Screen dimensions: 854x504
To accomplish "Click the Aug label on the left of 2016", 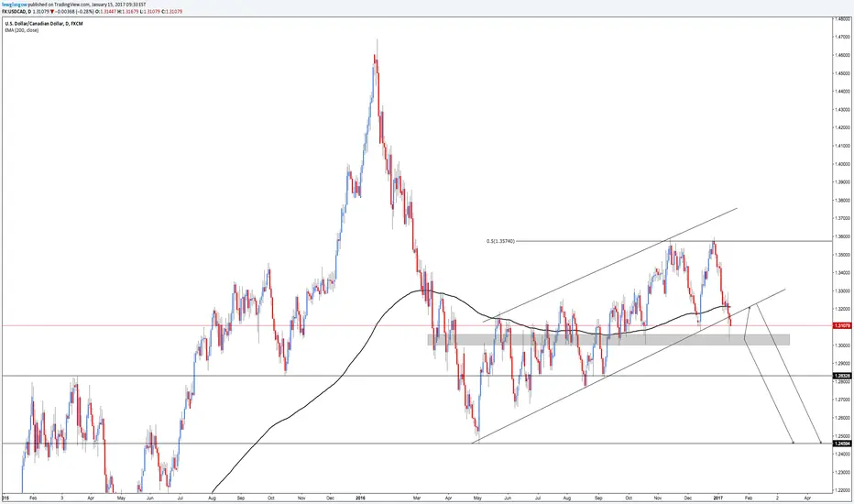I will [213, 498].
